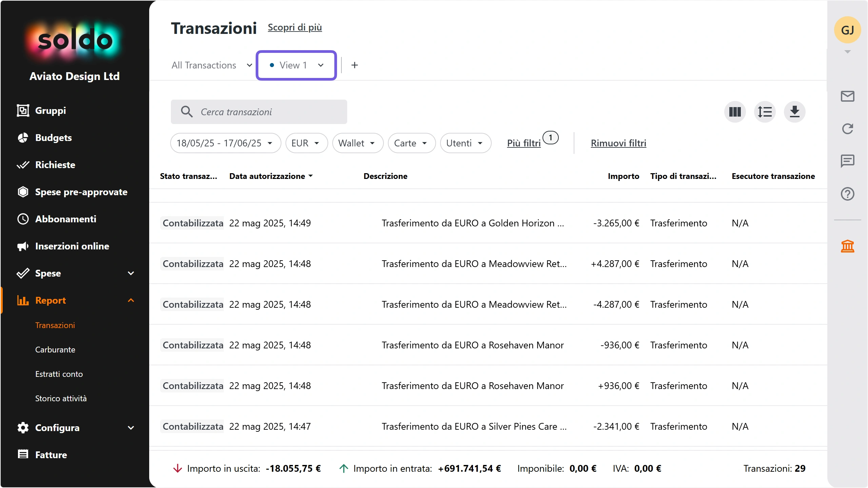Click the Importo column header
The image size is (868, 488).
pos(623,176)
